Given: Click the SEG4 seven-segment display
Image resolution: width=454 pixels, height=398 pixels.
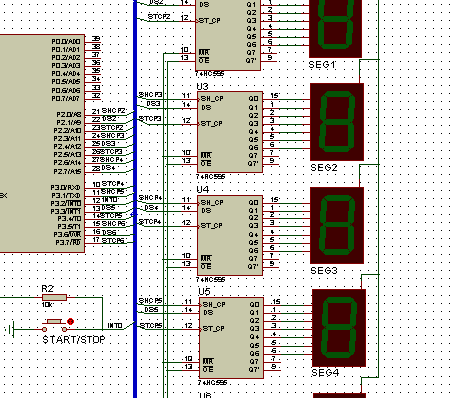Looking at the screenshot, I should (x=339, y=328).
